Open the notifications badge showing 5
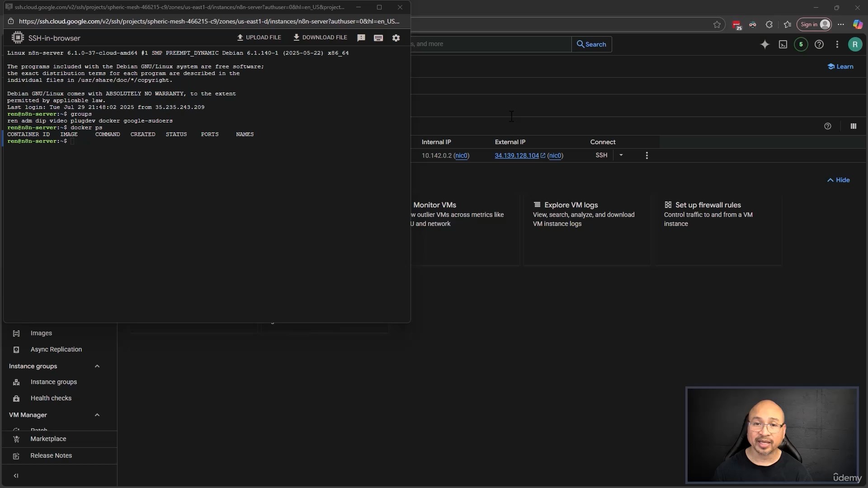 (801, 44)
